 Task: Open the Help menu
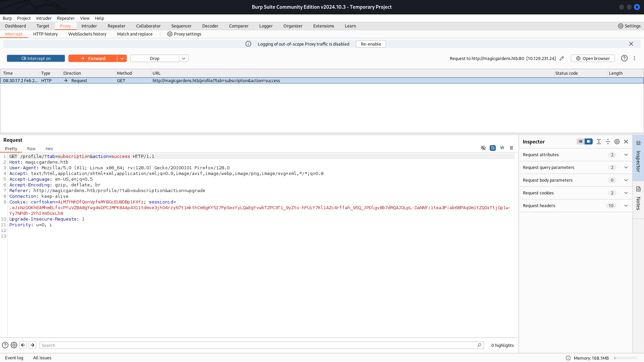click(x=99, y=18)
